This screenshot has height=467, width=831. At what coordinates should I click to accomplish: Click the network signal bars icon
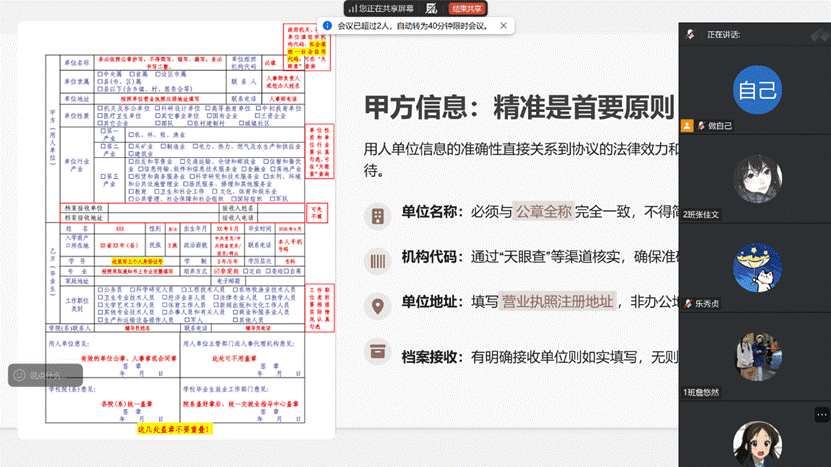351,8
